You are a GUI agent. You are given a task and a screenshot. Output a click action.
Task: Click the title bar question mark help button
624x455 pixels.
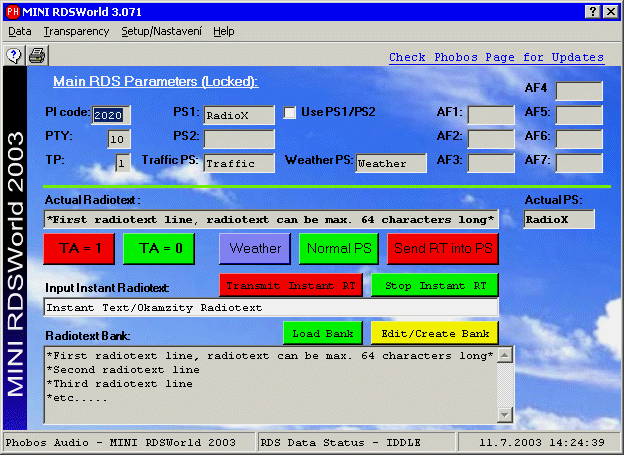[x=592, y=12]
